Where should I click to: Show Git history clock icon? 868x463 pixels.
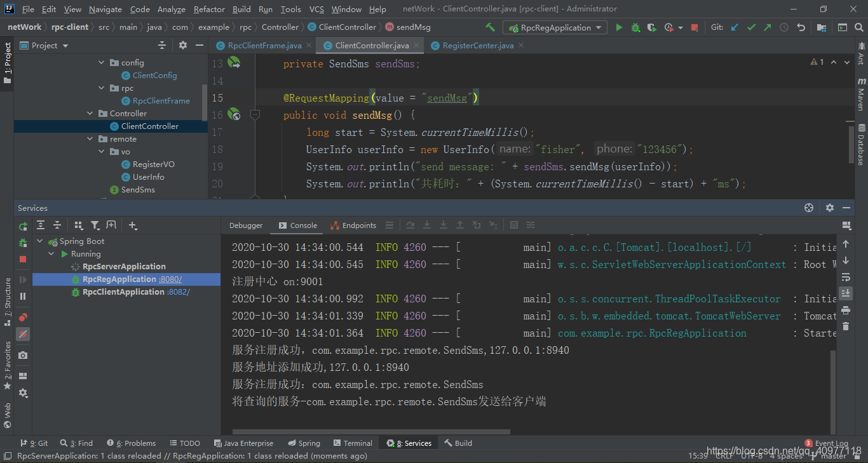(x=784, y=27)
